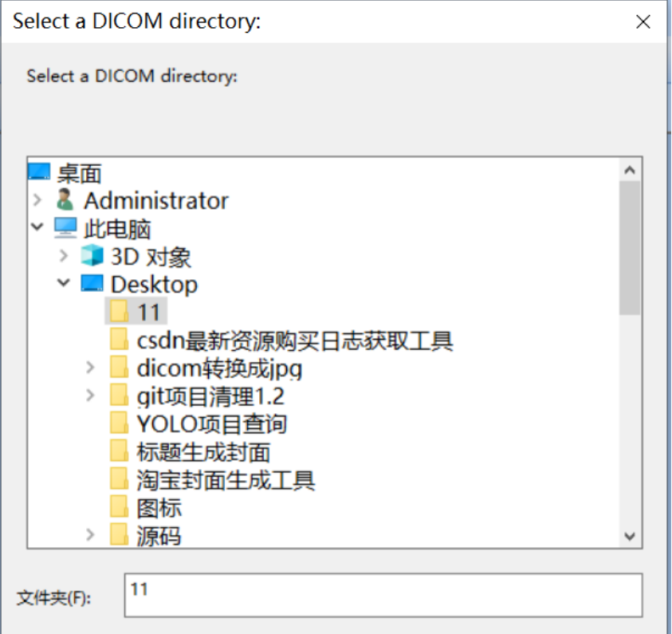
Task: Collapse the 此电脑 tree node
Action: tap(37, 226)
